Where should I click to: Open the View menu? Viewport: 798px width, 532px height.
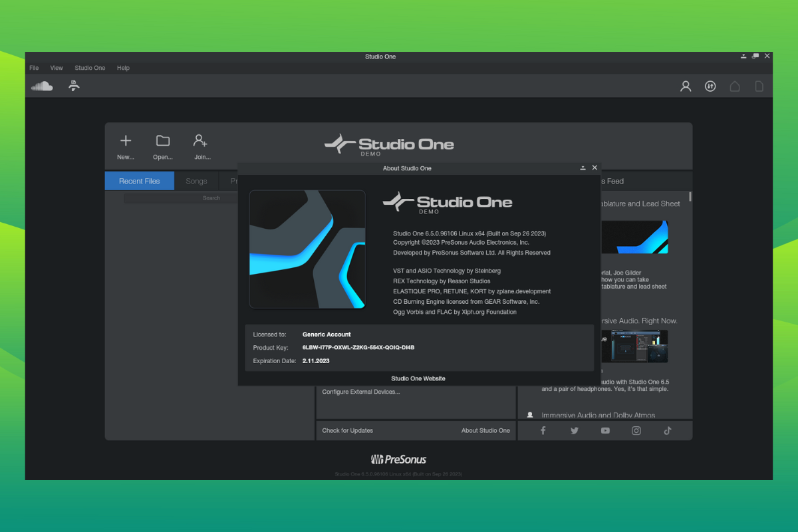57,68
